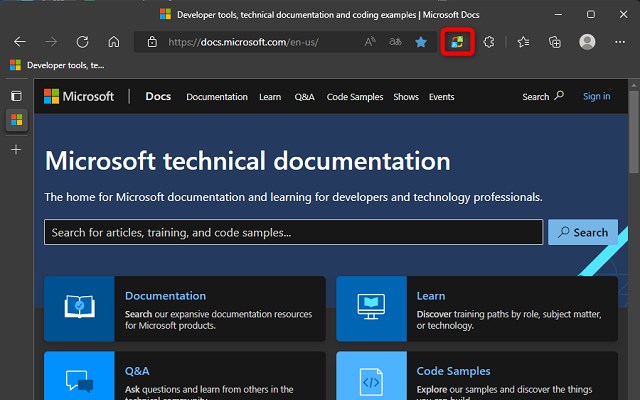The height and width of the screenshot is (400, 640).
Task: Open the Learn card title link
Action: click(x=431, y=296)
